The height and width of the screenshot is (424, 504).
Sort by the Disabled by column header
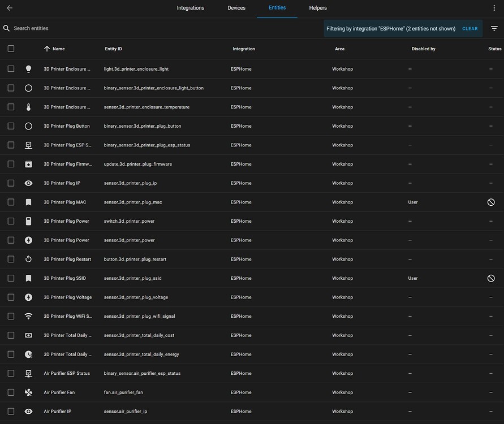pos(423,49)
